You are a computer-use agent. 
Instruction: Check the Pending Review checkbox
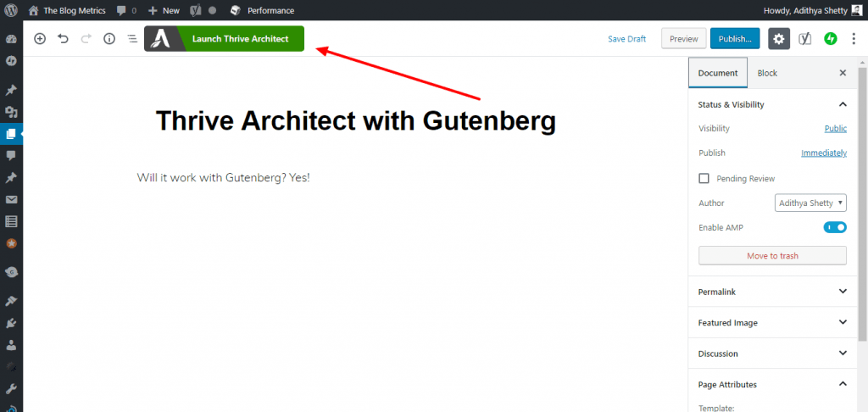tap(704, 179)
